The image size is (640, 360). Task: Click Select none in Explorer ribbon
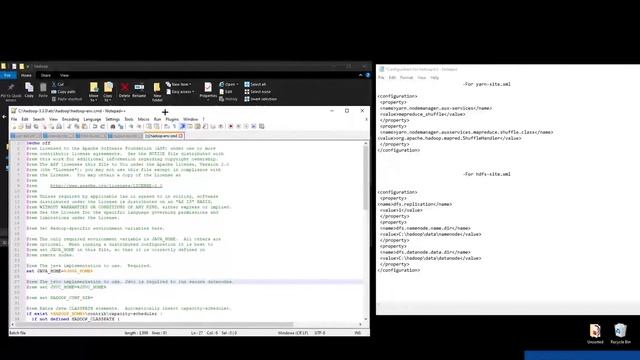tap(257, 92)
